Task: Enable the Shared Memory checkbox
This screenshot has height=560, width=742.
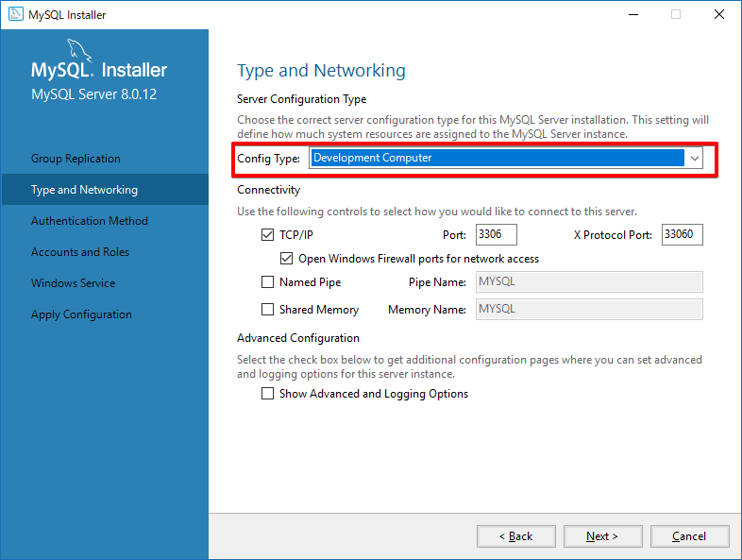Action: 268,310
